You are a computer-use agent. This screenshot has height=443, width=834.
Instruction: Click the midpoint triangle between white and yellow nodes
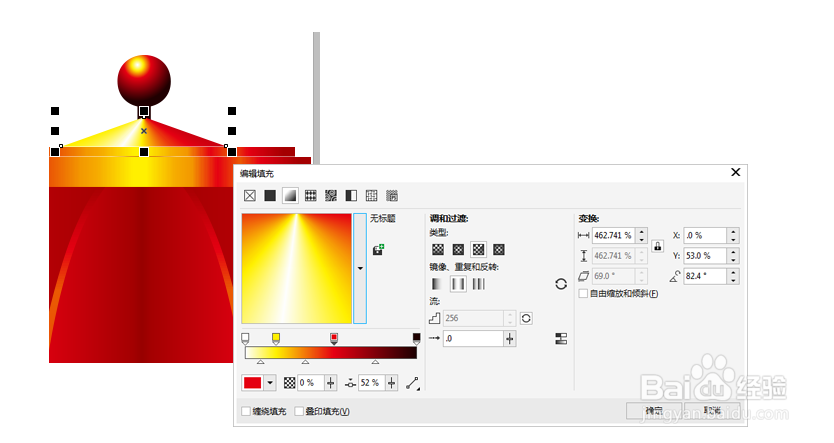[261, 362]
